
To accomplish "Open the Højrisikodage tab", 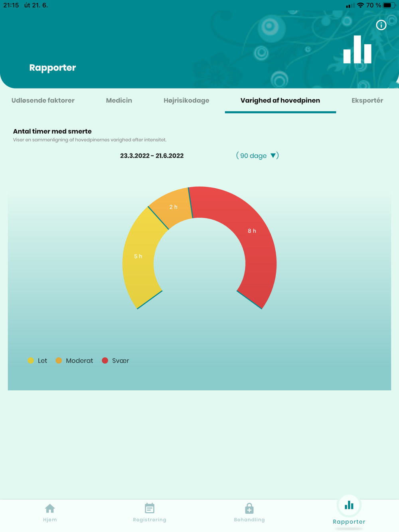I will click(186, 100).
